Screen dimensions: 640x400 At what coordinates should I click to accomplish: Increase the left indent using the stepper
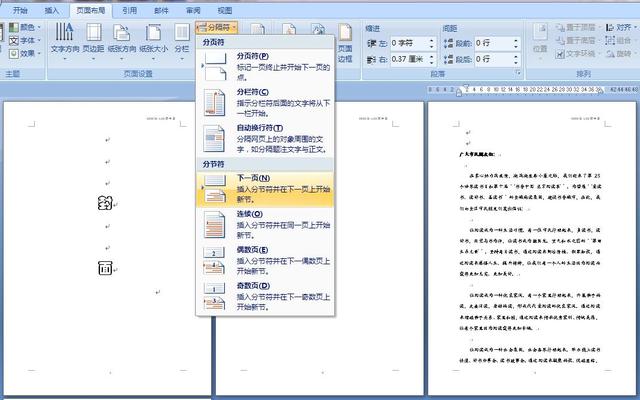(432, 40)
